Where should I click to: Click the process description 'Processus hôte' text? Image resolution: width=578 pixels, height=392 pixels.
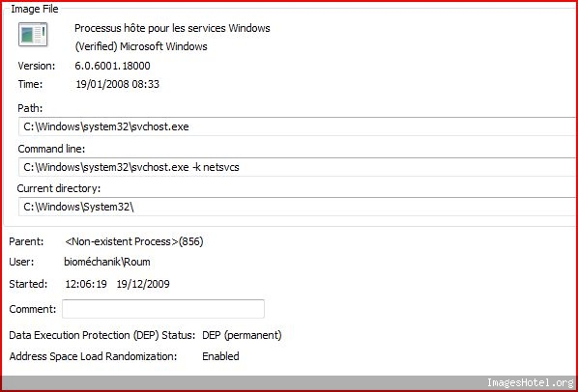tap(172, 28)
